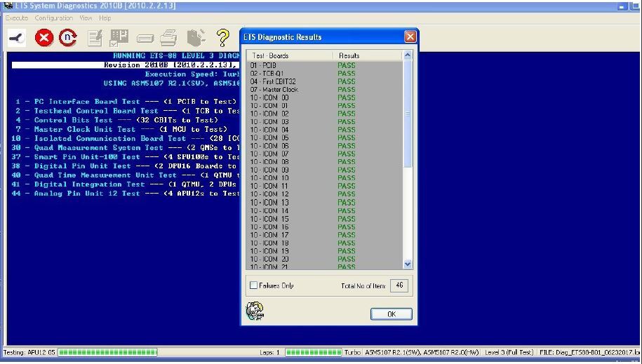642x364 pixels.
Task: Open the View menu
Action: tap(86, 18)
